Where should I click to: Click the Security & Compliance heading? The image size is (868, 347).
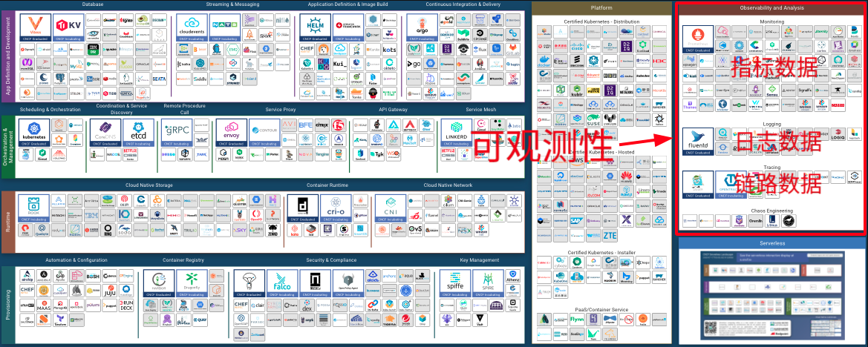click(332, 260)
